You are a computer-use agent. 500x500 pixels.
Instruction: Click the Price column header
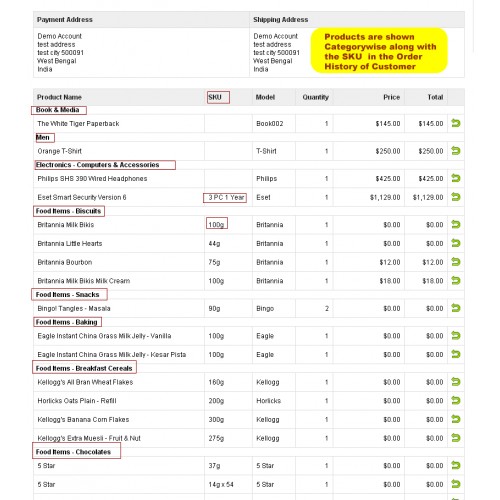pyautogui.click(x=392, y=97)
